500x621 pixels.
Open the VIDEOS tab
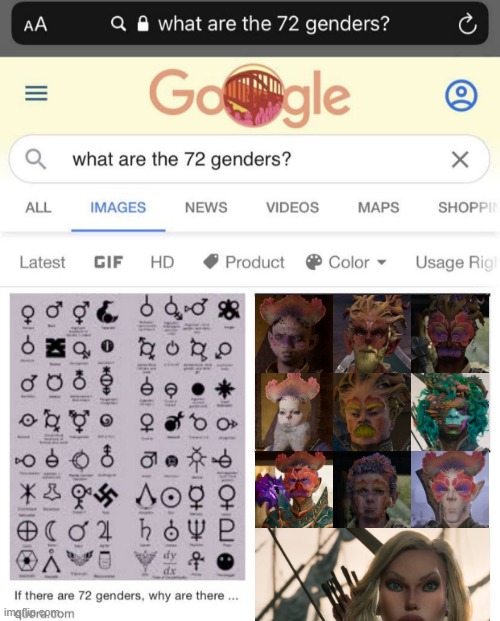292,208
